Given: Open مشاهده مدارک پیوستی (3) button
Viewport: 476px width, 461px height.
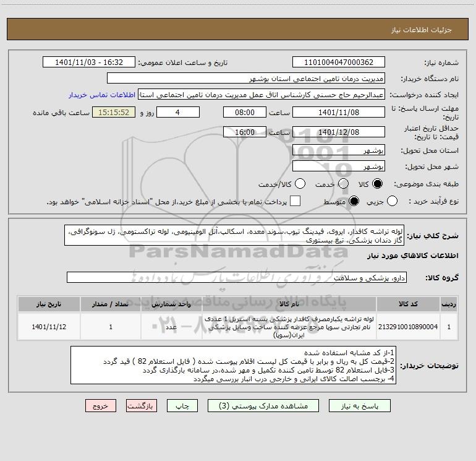Looking at the screenshot, I should pyautogui.click(x=263, y=406).
